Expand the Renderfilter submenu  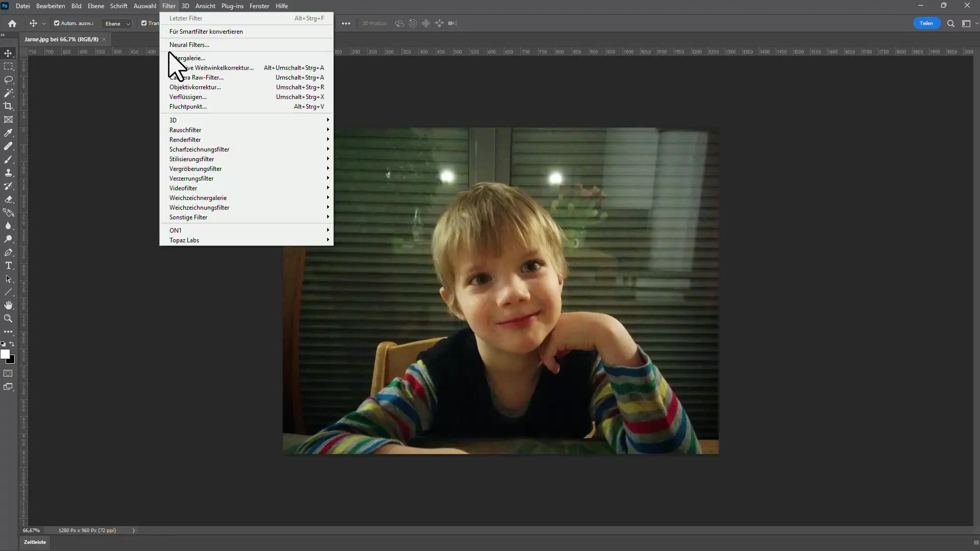click(x=247, y=139)
